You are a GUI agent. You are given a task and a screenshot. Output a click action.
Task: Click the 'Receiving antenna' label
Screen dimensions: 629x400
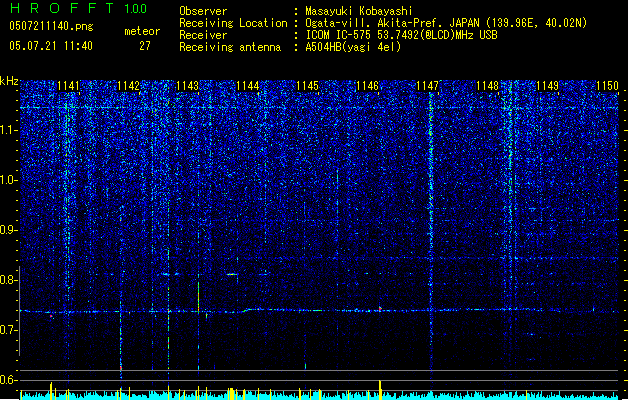230,47
